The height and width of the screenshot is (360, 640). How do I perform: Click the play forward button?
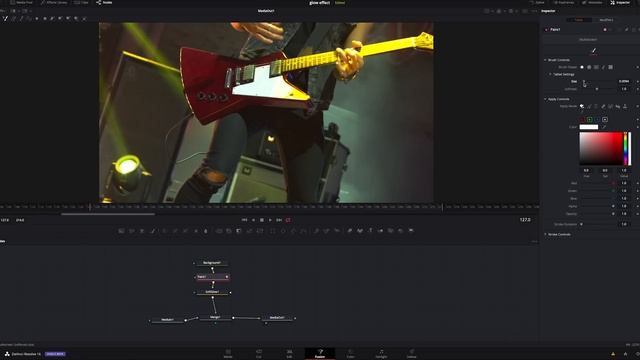click(x=270, y=220)
